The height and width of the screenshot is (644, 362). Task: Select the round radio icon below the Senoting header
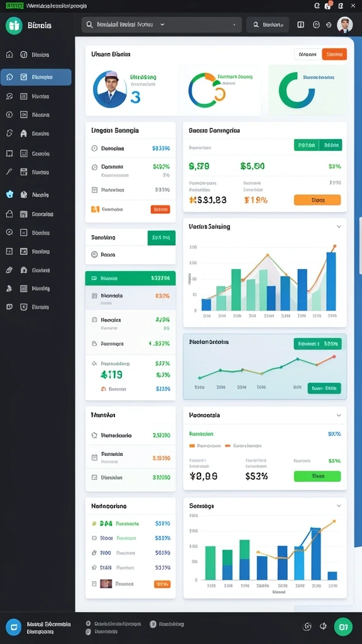click(x=94, y=255)
